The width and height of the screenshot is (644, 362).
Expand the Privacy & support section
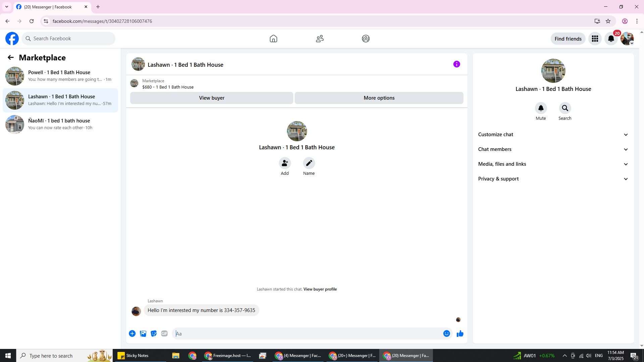point(553,179)
